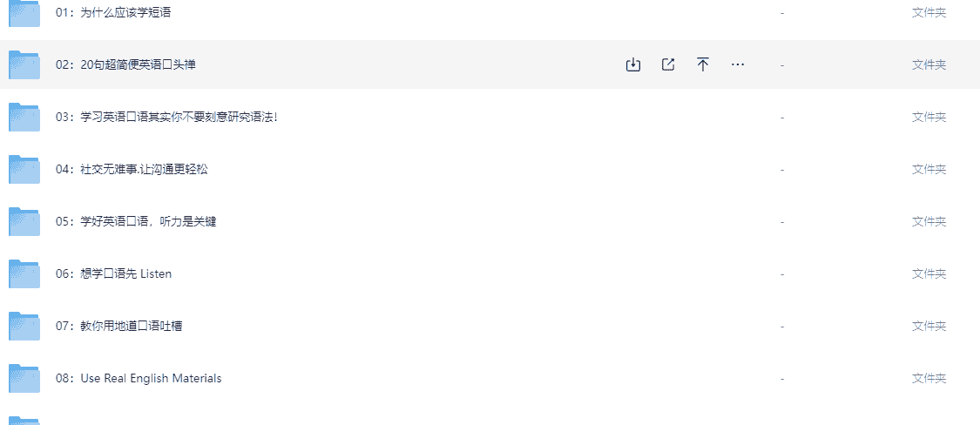Viewport: 980px width, 425px height.
Task: Click folder icon for 06 想学口语先 Listen
Action: click(24, 273)
